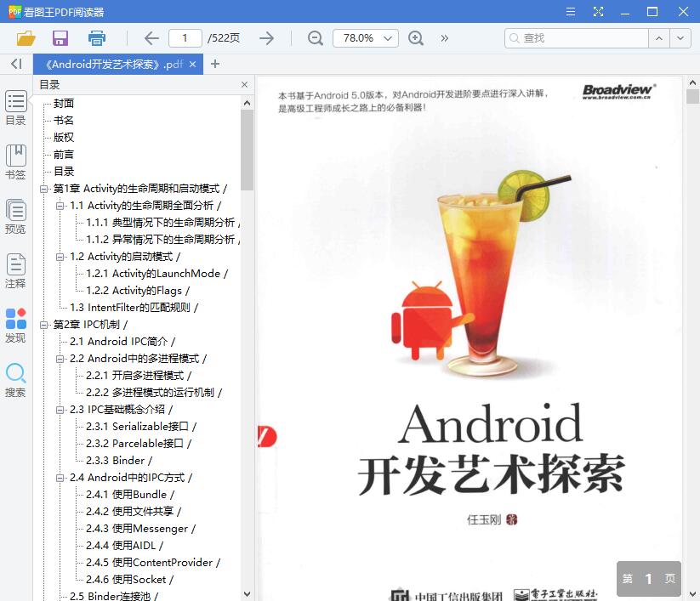Click the page number input field
Image resolution: width=700 pixels, height=601 pixels.
pos(185,38)
